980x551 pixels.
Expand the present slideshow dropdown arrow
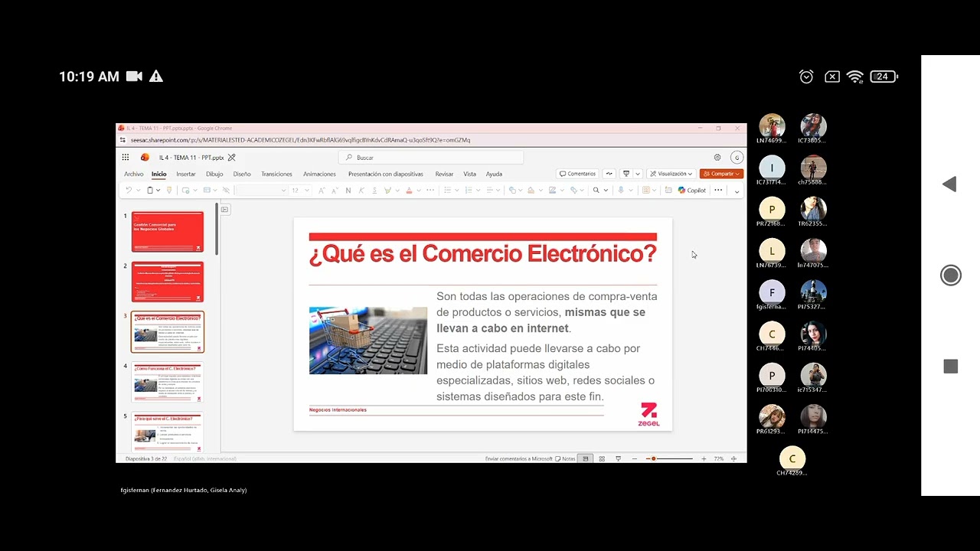[x=637, y=174]
